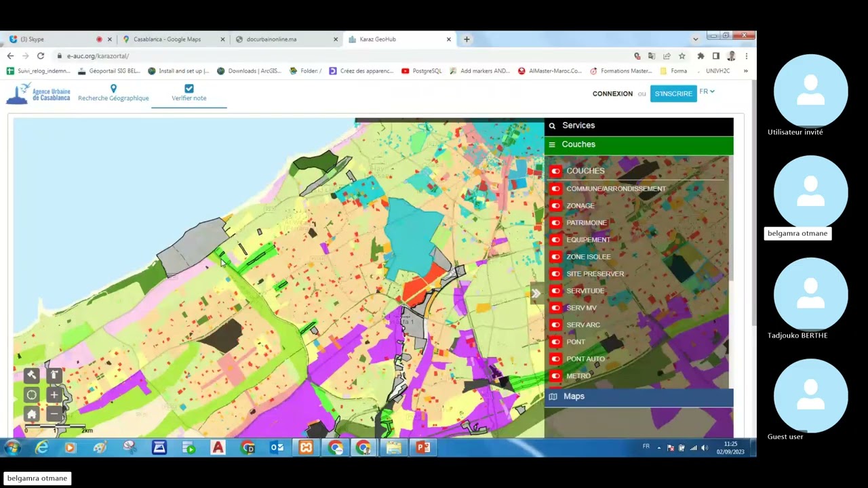This screenshot has width=868, height=488.
Task: Hide the ZONE ISOLEE layer
Action: coord(556,256)
